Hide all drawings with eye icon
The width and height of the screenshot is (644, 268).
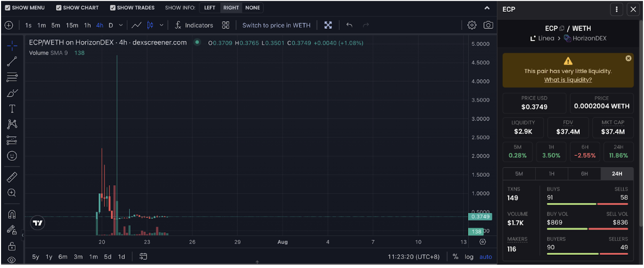click(12, 260)
